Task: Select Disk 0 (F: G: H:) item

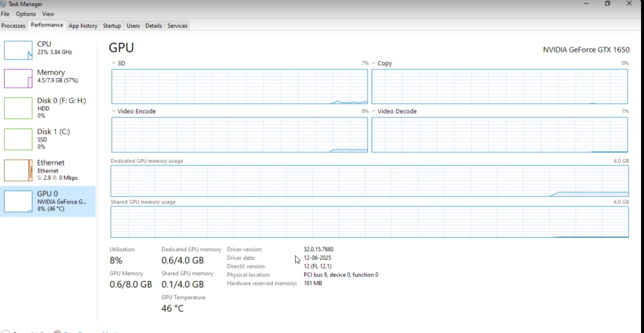Action: (48, 108)
